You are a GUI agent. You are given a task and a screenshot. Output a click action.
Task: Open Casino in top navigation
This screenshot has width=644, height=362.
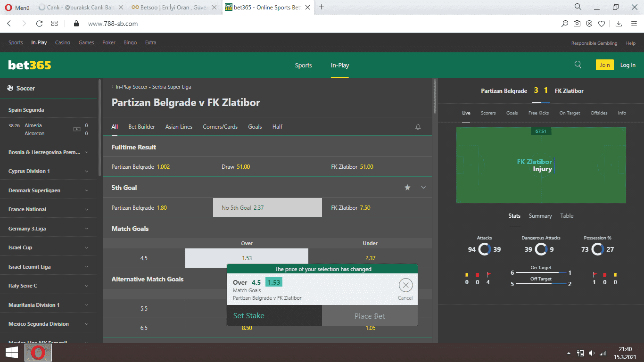[x=62, y=42]
